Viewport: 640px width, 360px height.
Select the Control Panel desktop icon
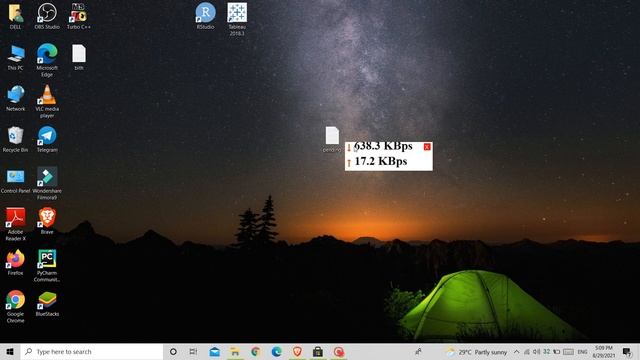tap(16, 181)
